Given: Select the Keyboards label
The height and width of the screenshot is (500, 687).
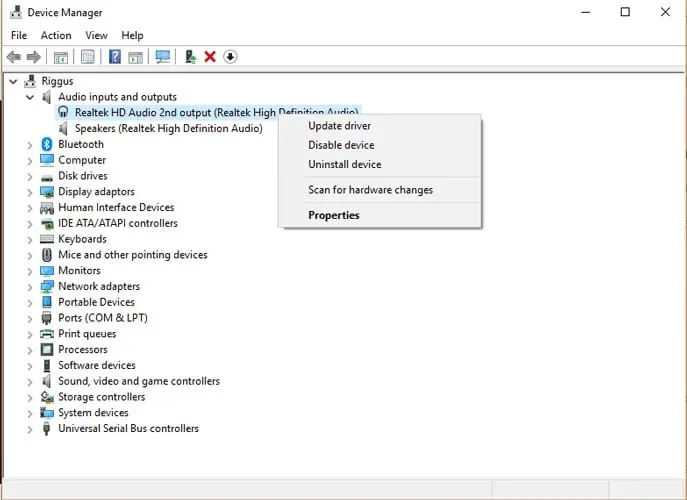Looking at the screenshot, I should point(82,239).
